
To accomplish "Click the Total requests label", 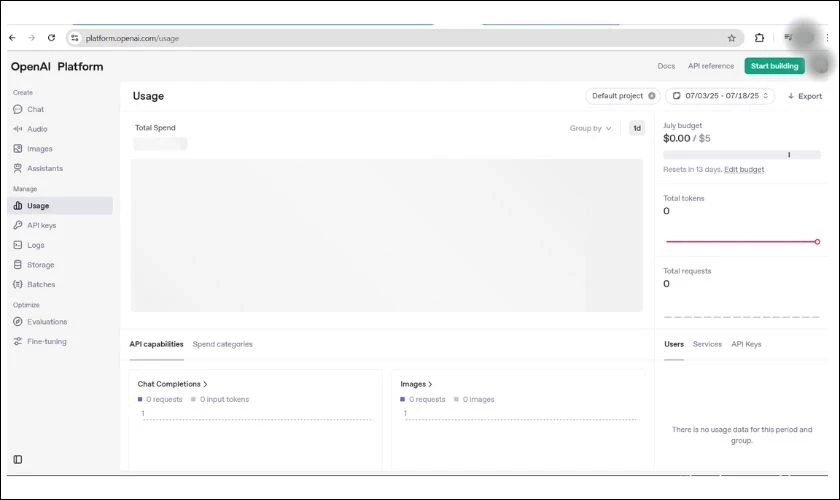I will [687, 271].
